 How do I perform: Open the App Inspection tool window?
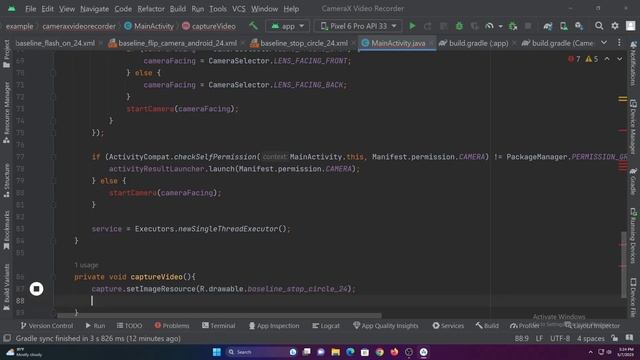pos(274,326)
